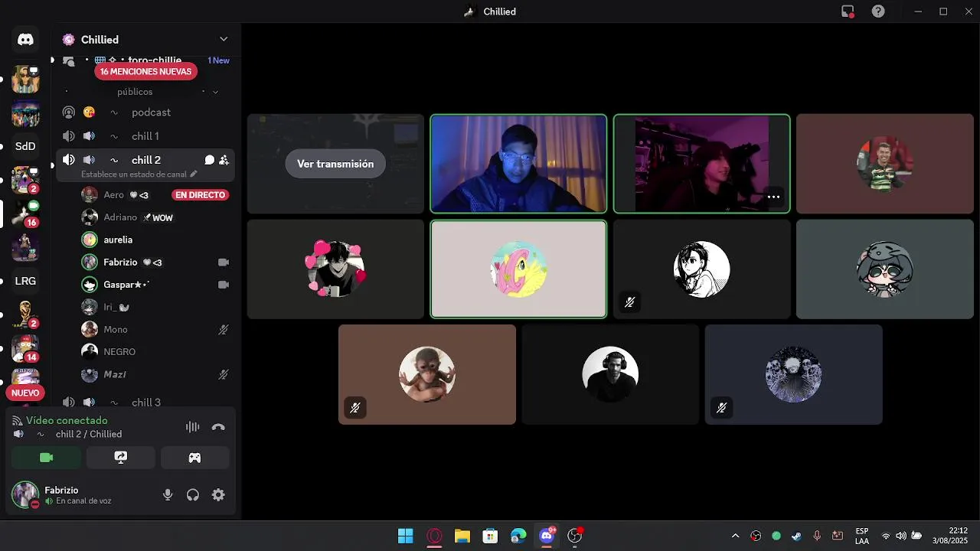
Task: Jump to 16 MENCIONES NUEVAS pill
Action: [x=145, y=71]
